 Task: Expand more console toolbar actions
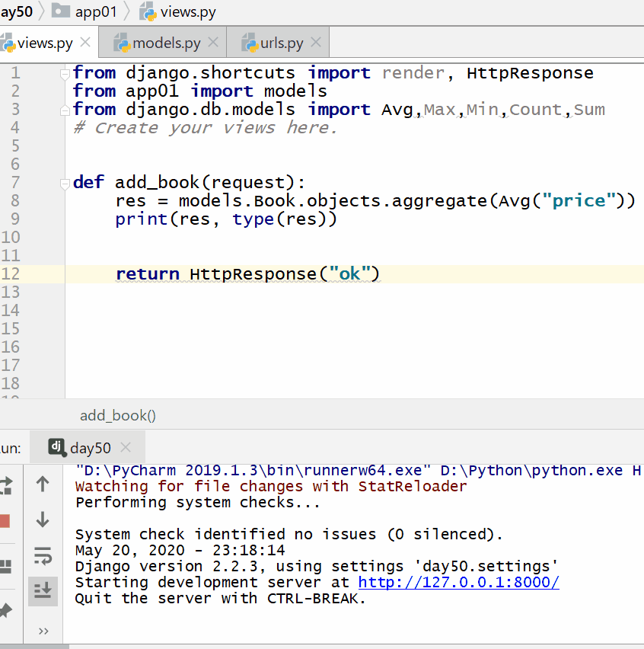pyautogui.click(x=43, y=631)
